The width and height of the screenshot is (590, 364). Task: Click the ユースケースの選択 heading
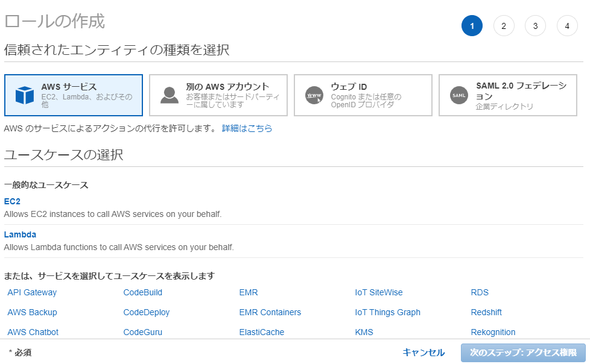click(x=63, y=155)
